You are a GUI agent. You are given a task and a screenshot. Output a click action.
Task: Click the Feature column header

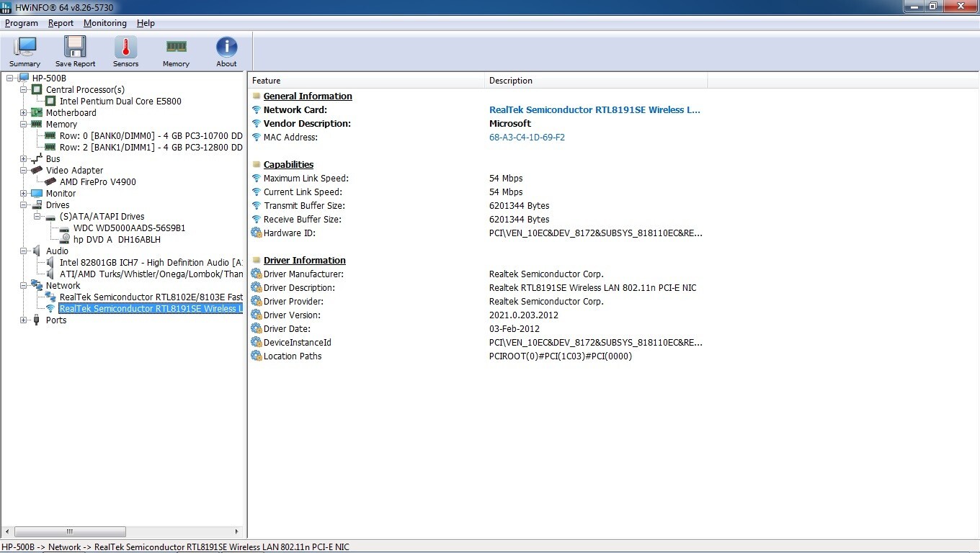pos(366,81)
